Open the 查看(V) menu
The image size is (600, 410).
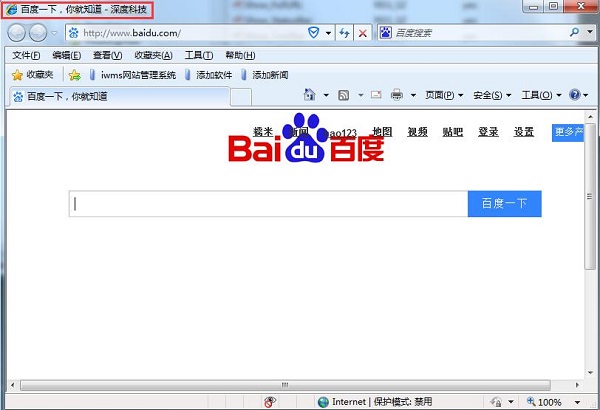[x=108, y=56]
